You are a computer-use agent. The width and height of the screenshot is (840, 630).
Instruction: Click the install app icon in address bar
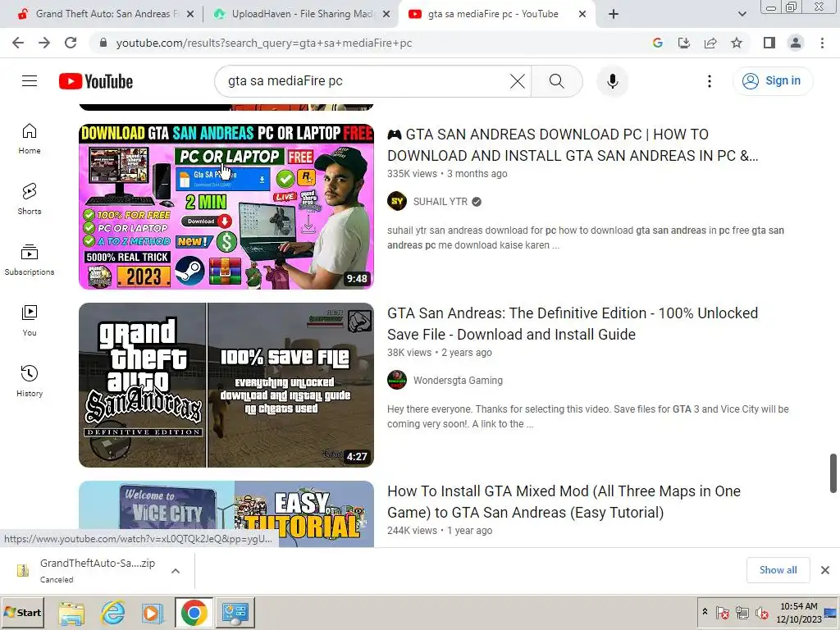click(684, 43)
